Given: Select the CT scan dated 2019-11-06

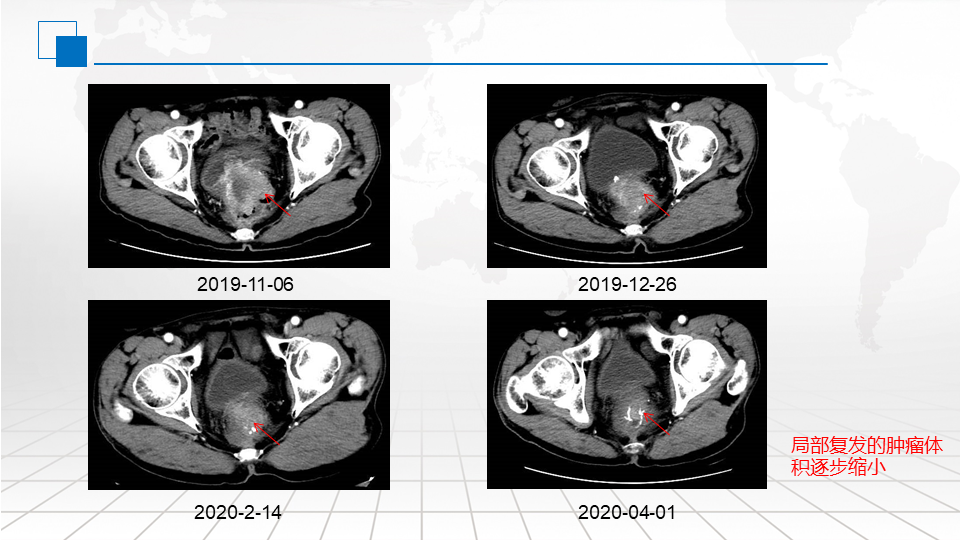Looking at the screenshot, I should point(239,176).
